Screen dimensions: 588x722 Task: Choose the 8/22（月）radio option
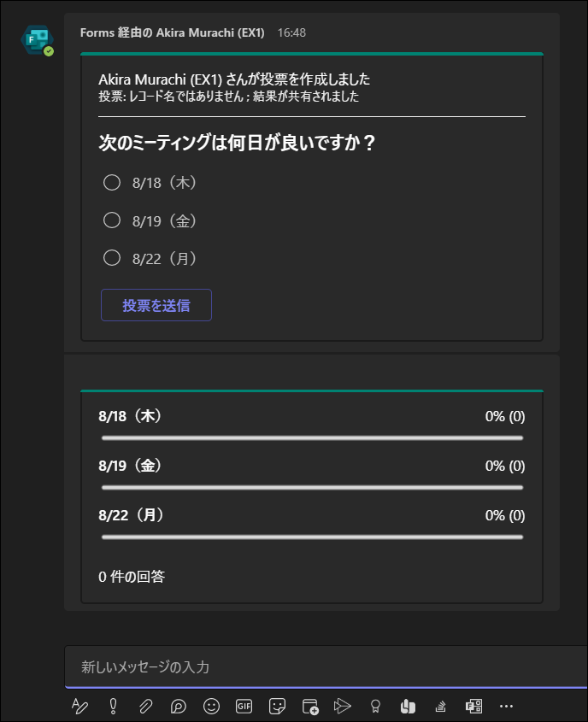coord(112,258)
